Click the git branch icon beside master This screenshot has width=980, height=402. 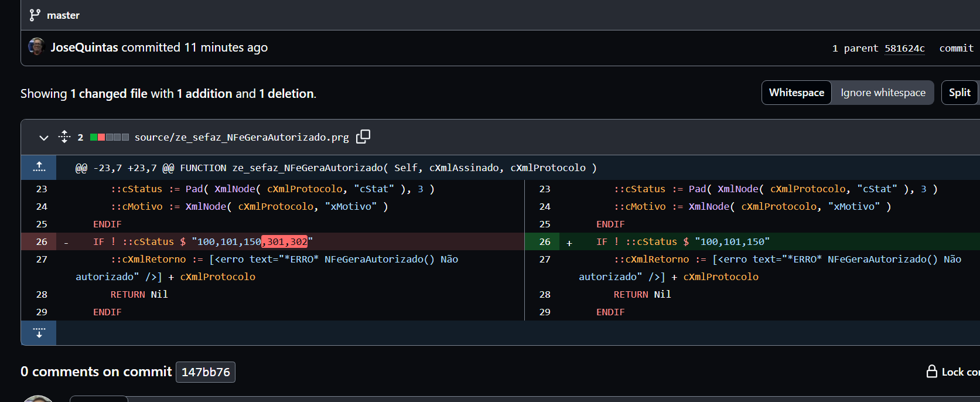pos(35,15)
